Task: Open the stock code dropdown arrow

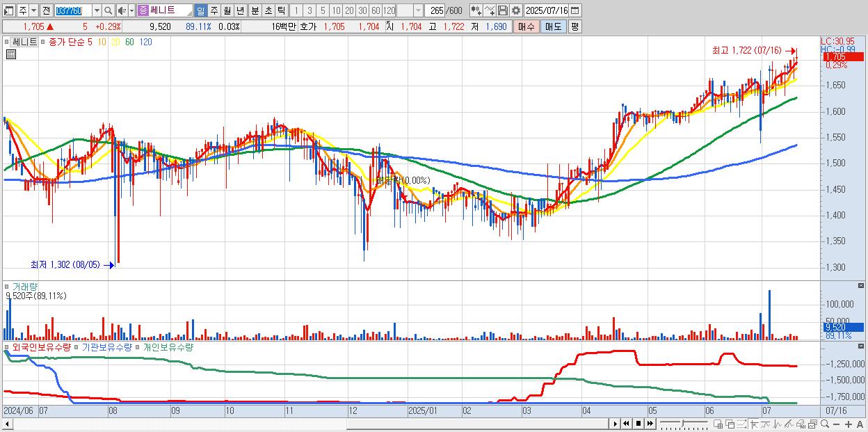Action: pyautogui.click(x=97, y=10)
